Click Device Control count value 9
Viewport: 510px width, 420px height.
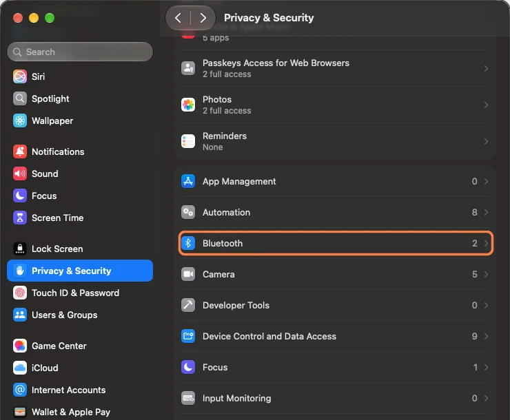(x=475, y=336)
